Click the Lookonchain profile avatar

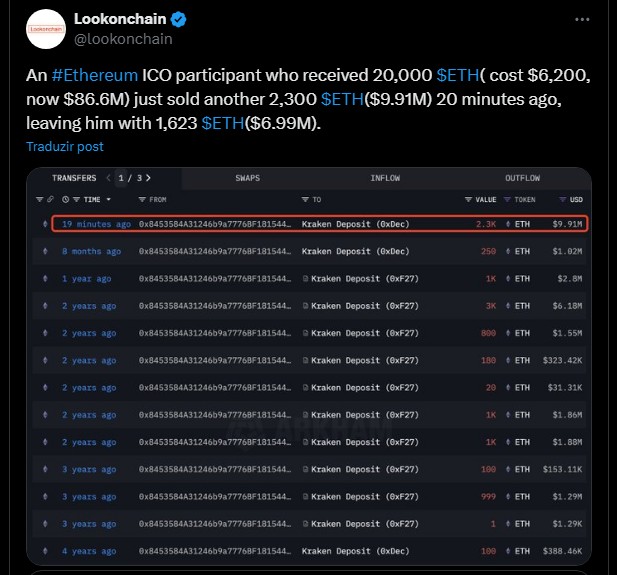point(46,29)
